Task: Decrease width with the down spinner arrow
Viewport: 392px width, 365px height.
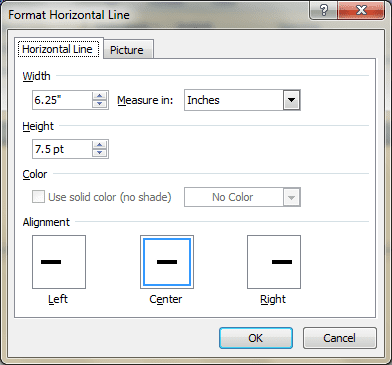Action: [100, 104]
